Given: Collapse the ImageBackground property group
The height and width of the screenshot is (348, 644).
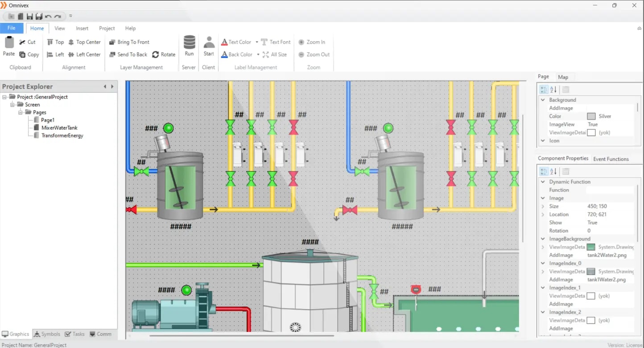Looking at the screenshot, I should click(543, 239).
